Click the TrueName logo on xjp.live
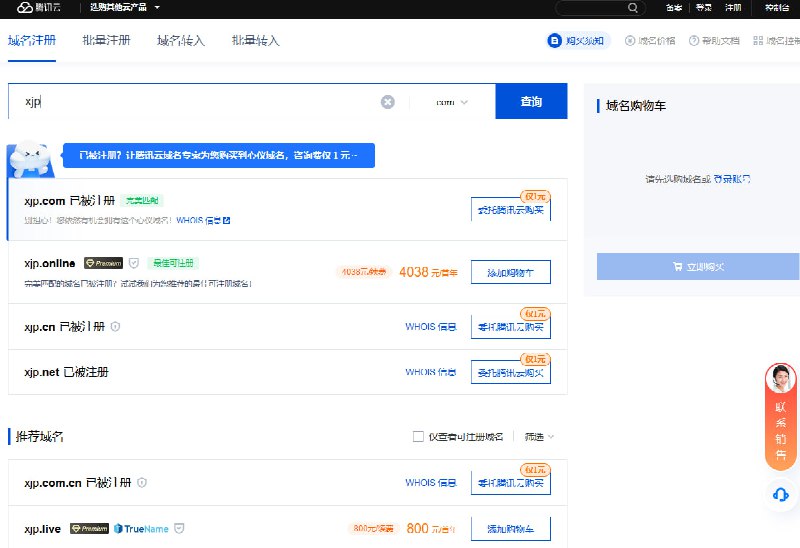Viewport: 800px width, 548px height. point(141,529)
